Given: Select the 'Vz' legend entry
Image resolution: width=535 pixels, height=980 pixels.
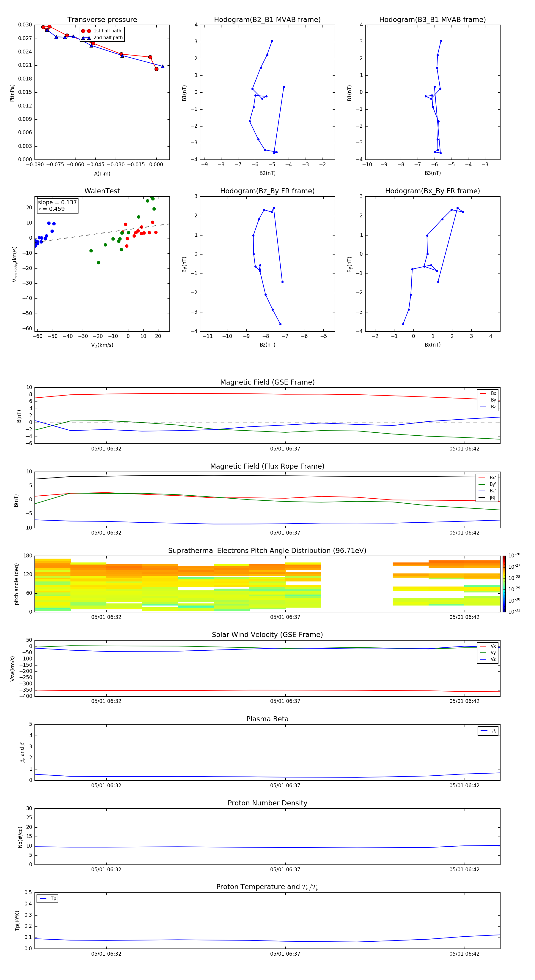Looking at the screenshot, I should 488,659.
